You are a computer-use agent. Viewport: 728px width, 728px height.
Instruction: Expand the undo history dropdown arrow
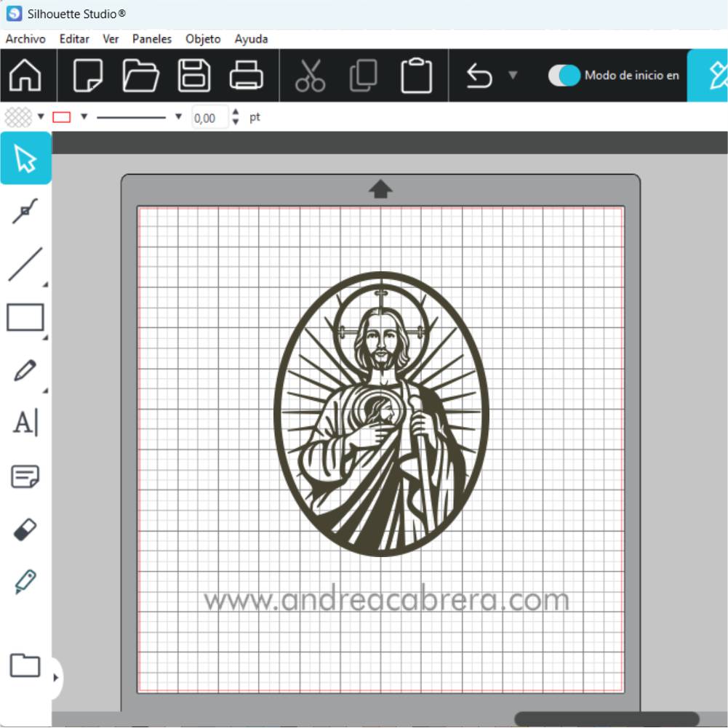pyautogui.click(x=513, y=75)
